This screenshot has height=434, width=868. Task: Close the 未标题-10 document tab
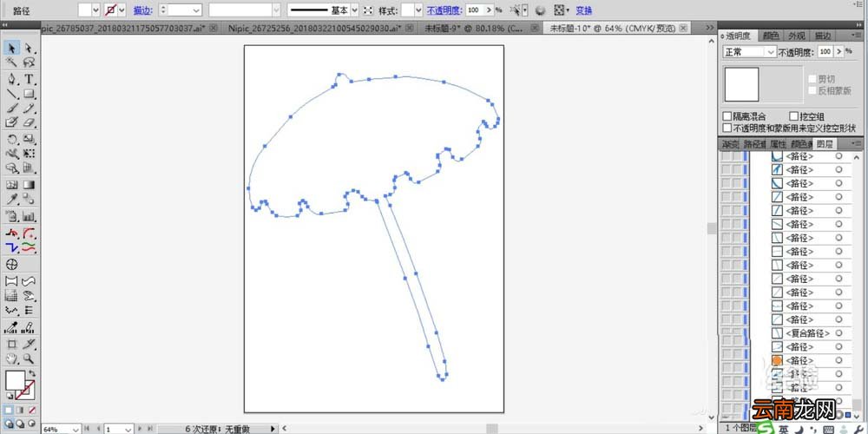pos(684,28)
